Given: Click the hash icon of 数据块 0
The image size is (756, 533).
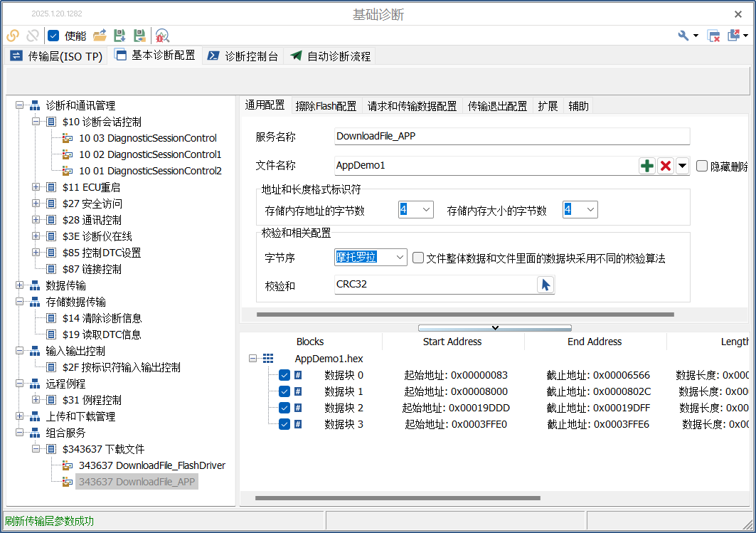Looking at the screenshot, I should pos(298,375).
